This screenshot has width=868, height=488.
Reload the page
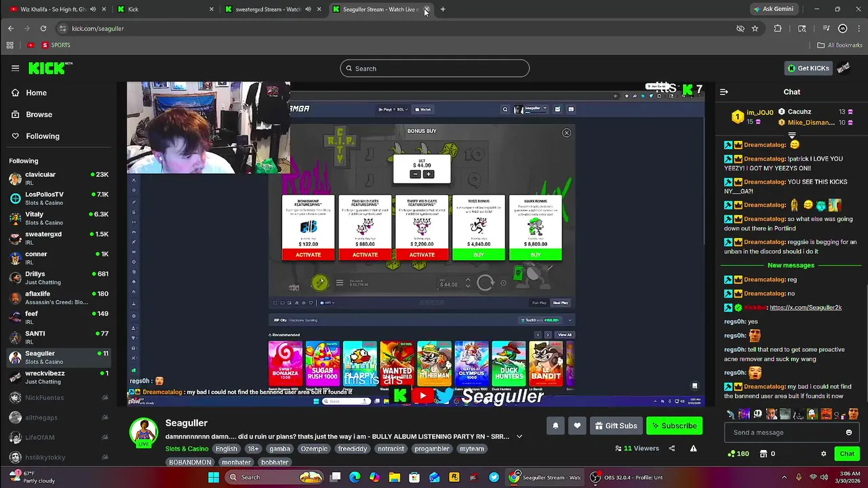[x=43, y=28]
